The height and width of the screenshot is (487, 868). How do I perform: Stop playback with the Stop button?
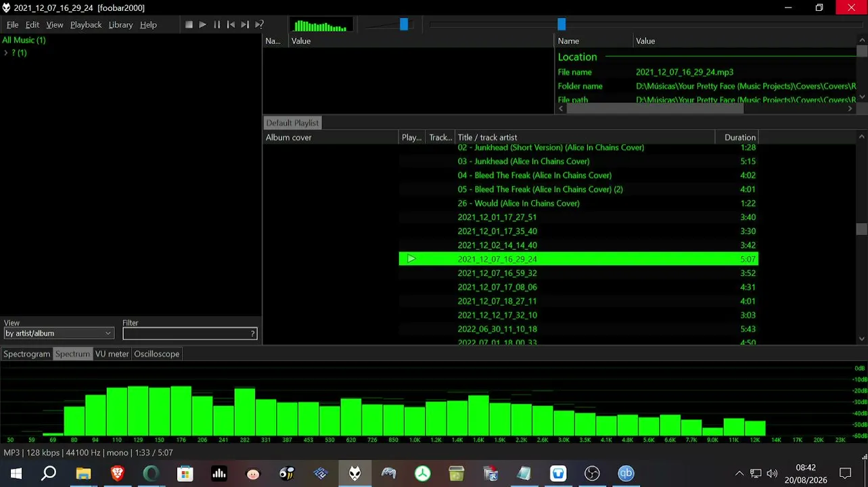point(189,25)
